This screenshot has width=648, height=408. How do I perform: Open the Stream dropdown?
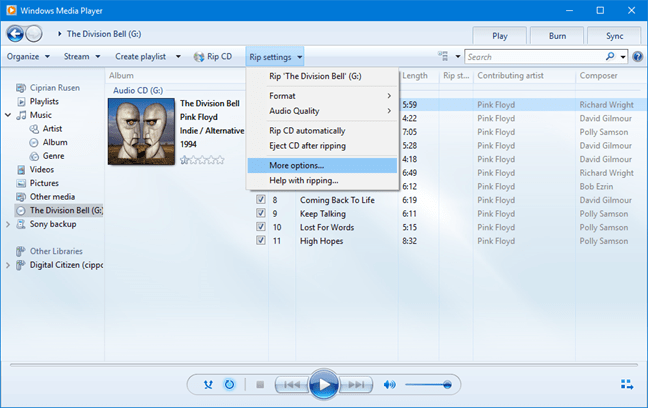[82, 57]
